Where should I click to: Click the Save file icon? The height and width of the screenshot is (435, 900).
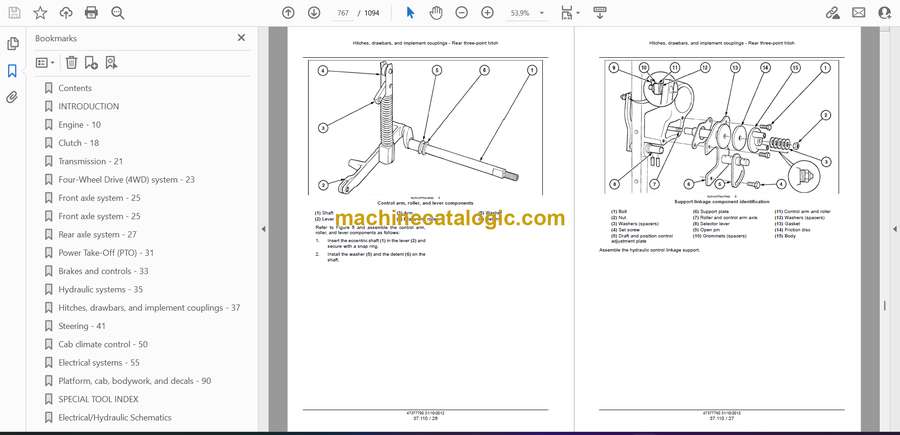tap(14, 13)
